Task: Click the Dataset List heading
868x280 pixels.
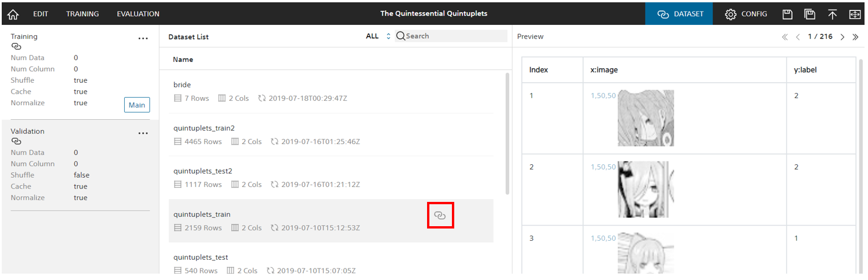Action: 188,37
